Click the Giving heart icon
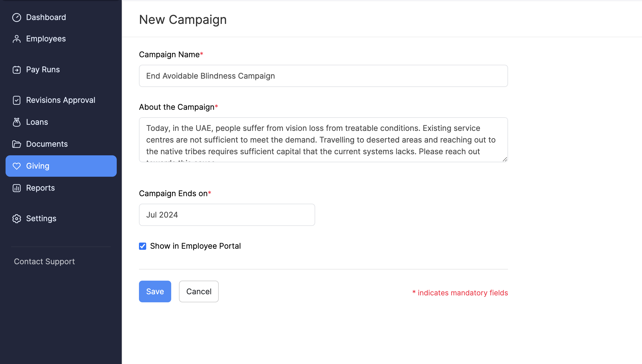Viewport: 642px width, 364px height. click(x=17, y=166)
